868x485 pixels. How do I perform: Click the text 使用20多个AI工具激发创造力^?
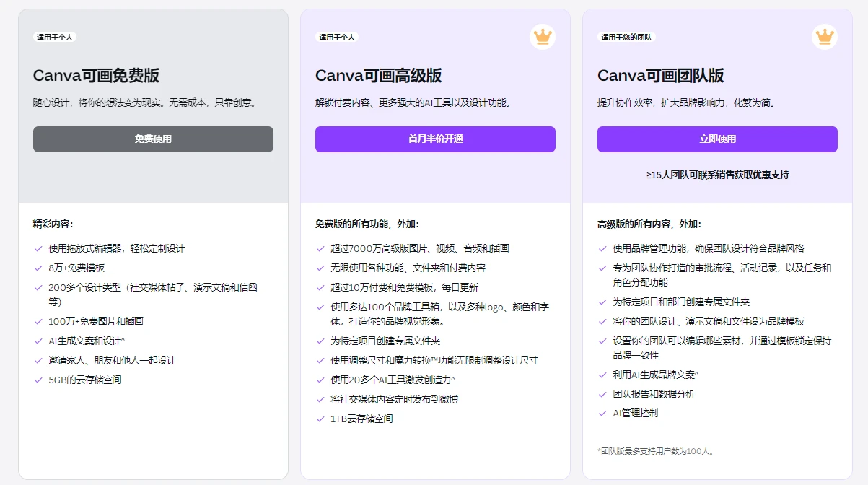[393, 380]
